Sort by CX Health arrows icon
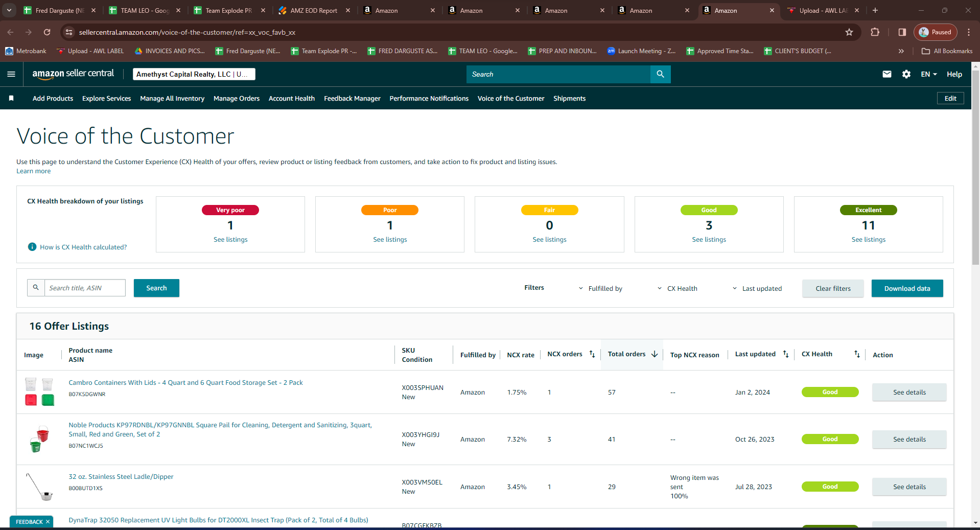 (x=857, y=354)
